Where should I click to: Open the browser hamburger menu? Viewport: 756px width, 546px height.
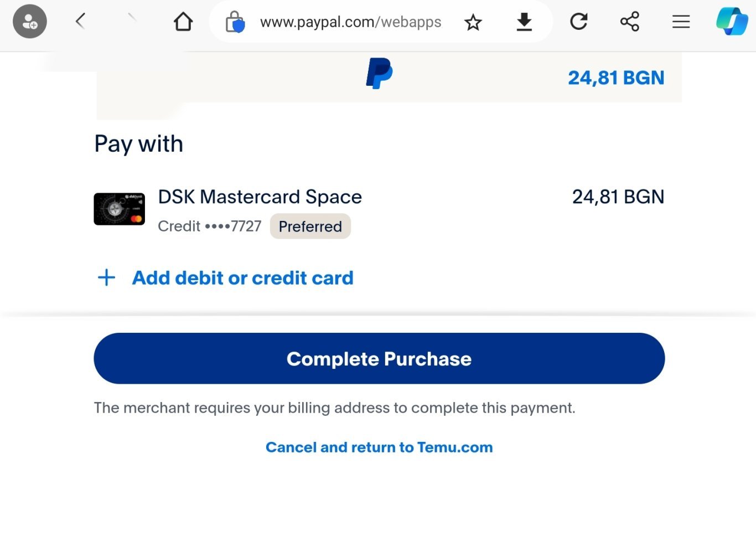681,22
